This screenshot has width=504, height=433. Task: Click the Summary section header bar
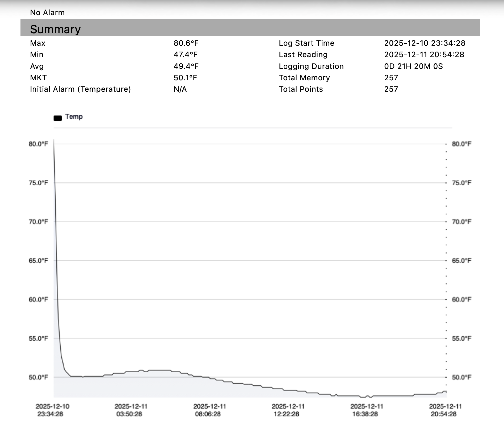(56, 29)
